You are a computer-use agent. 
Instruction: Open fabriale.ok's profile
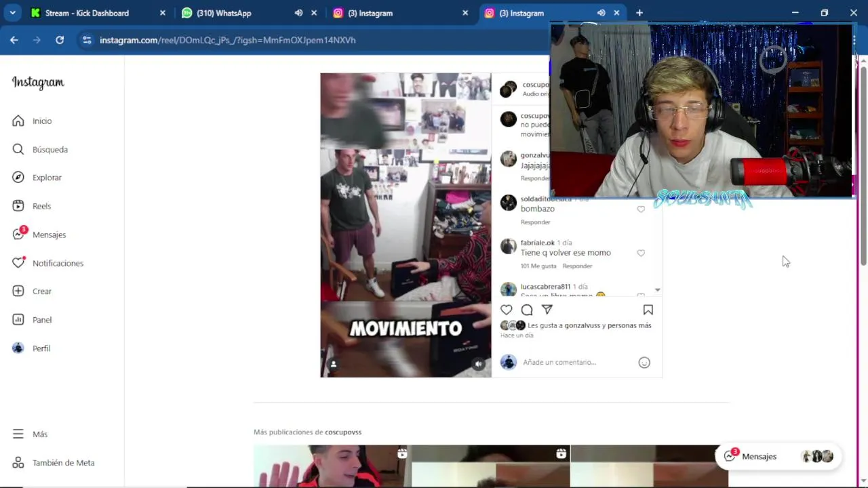tap(537, 243)
